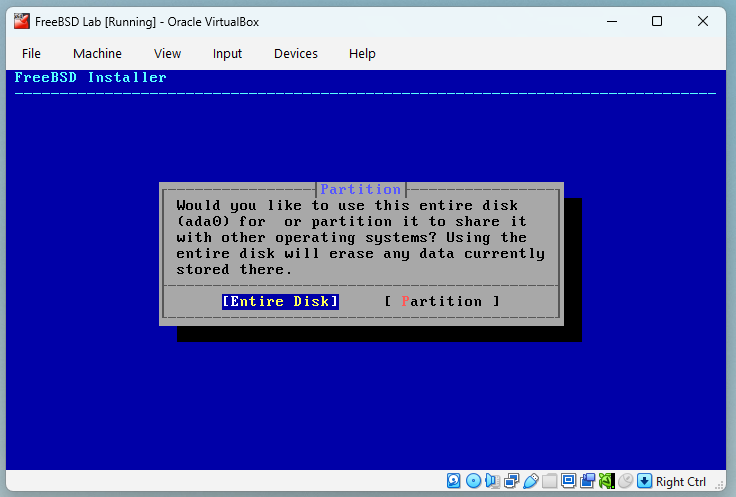Click the recording status icon
This screenshot has height=497, width=736.
coord(587,481)
